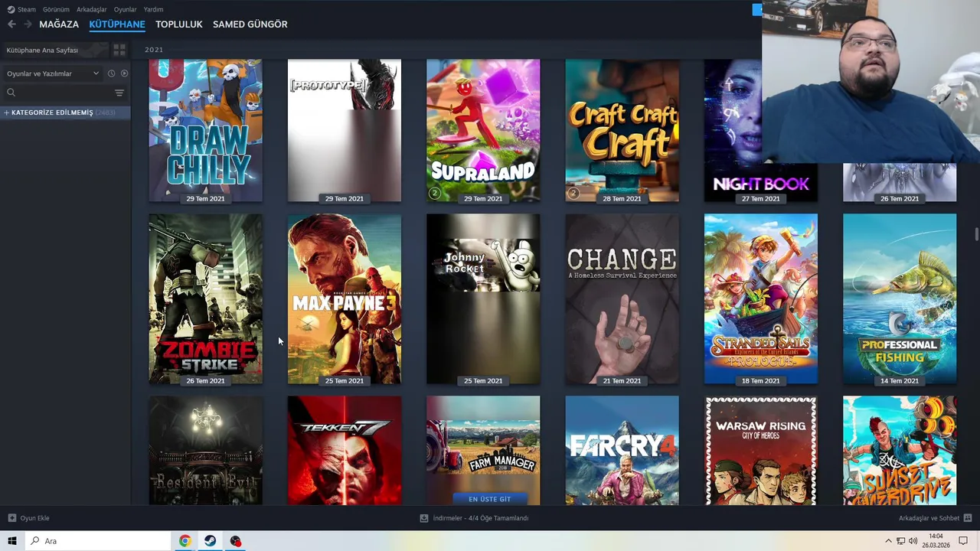This screenshot has width=980, height=551.
Task: Open Steam taskbar icon
Action: 210,541
